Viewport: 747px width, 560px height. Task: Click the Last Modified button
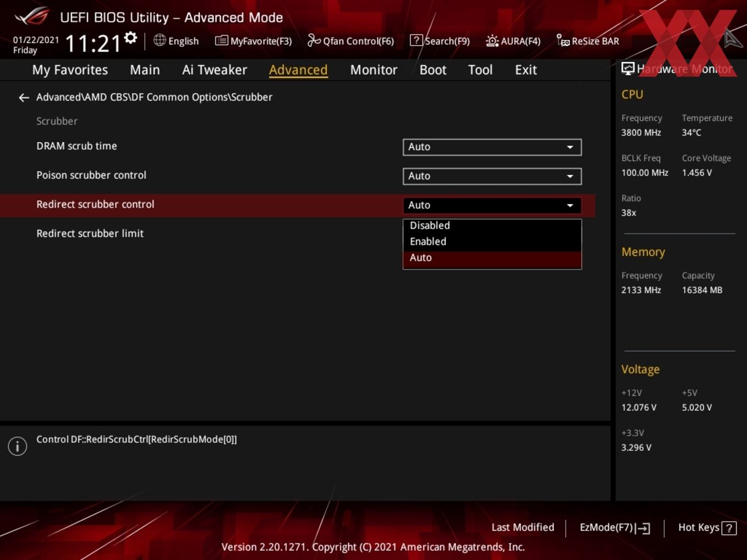(522, 528)
